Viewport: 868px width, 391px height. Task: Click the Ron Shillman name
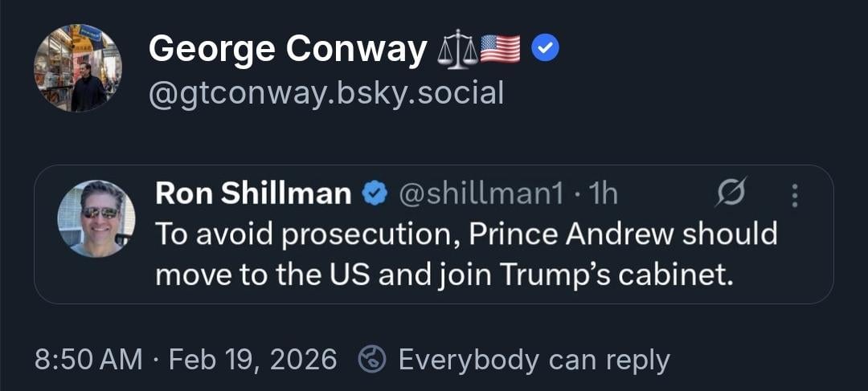pos(252,193)
